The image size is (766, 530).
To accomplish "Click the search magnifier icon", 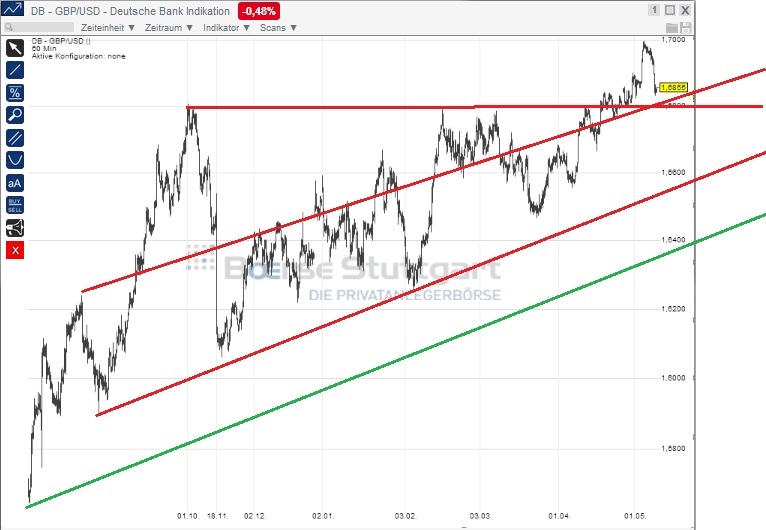I will pyautogui.click(x=9, y=27).
